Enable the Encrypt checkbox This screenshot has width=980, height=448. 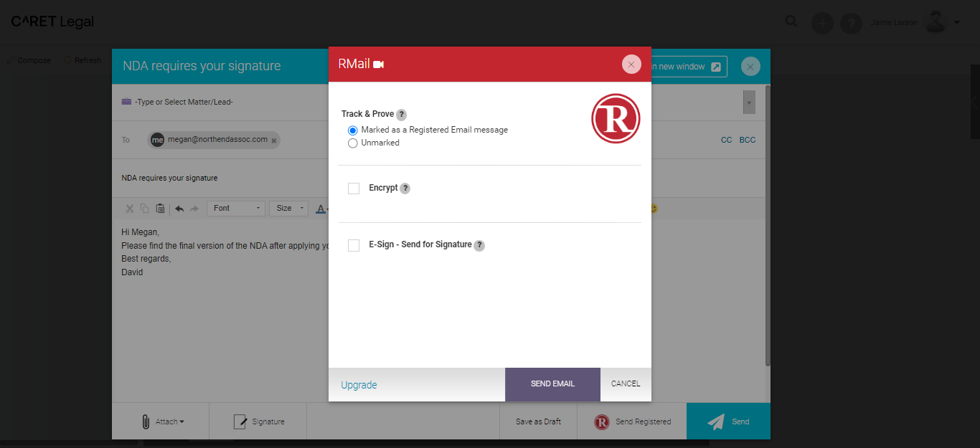coord(354,189)
